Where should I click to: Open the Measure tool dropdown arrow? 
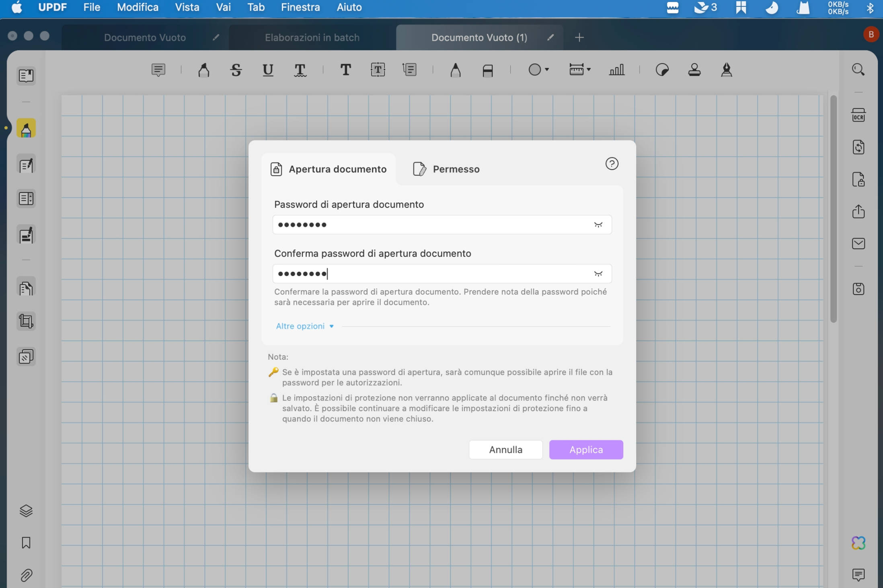(589, 70)
